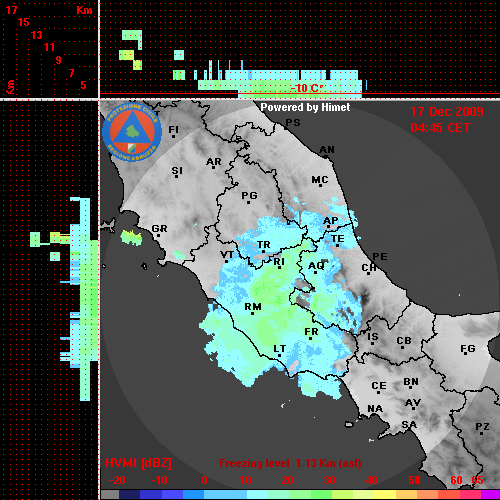Click the dBZ scale value '50'
The height and width of the screenshot is (500, 500).
click(x=414, y=480)
